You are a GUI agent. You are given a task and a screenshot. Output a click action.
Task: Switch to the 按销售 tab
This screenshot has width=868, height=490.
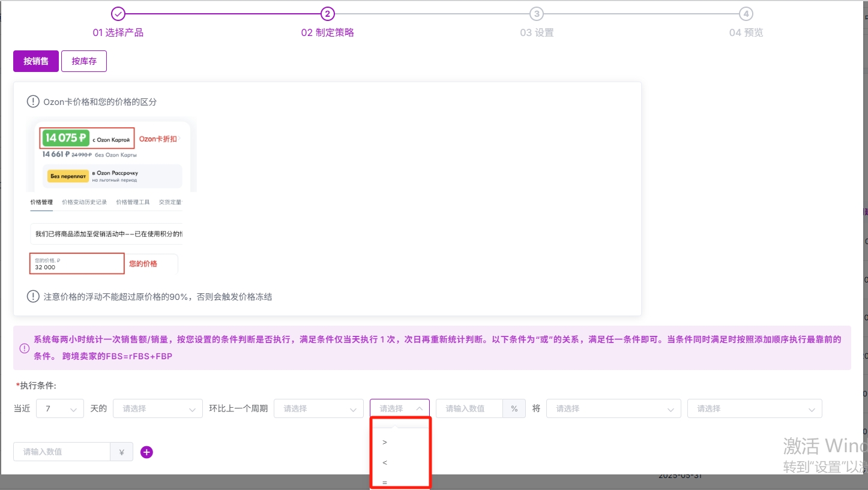tap(36, 61)
